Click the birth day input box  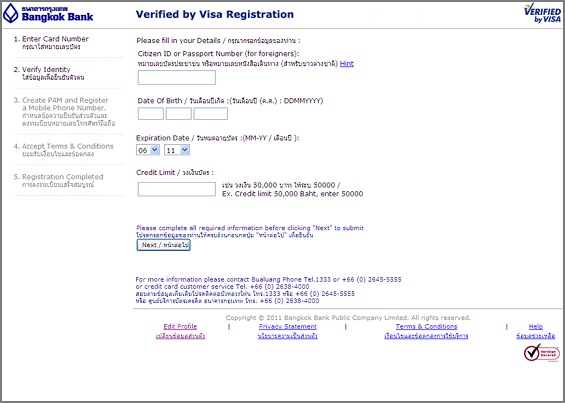point(151,114)
